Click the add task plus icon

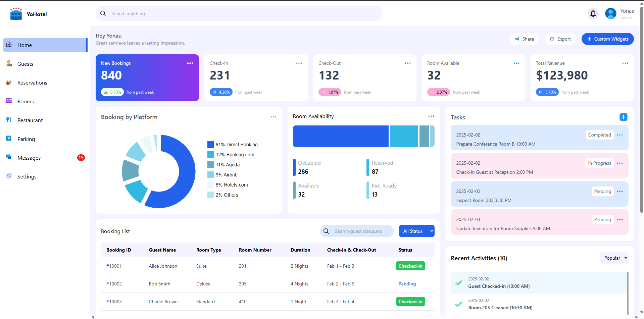pyautogui.click(x=623, y=117)
